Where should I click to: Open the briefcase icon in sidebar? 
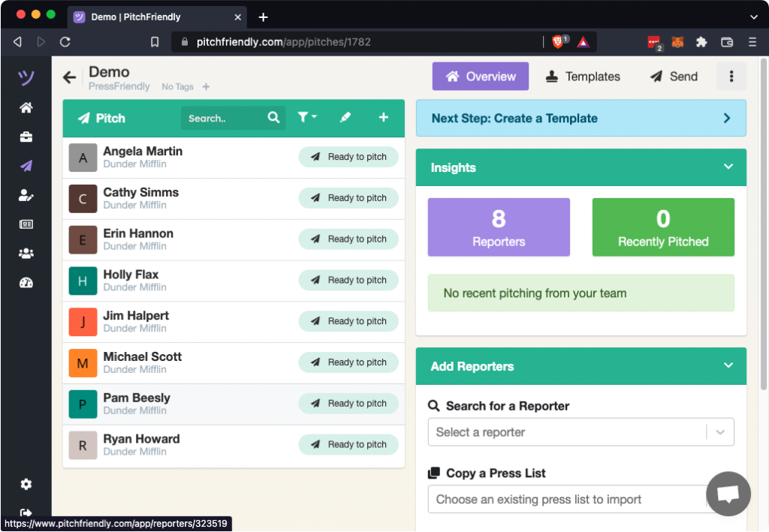[26, 137]
